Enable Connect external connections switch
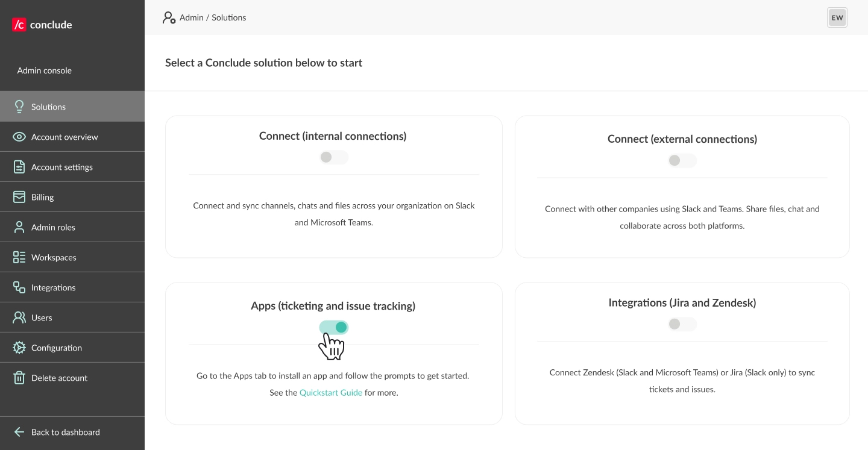Image resolution: width=868 pixels, height=450 pixels. point(682,160)
